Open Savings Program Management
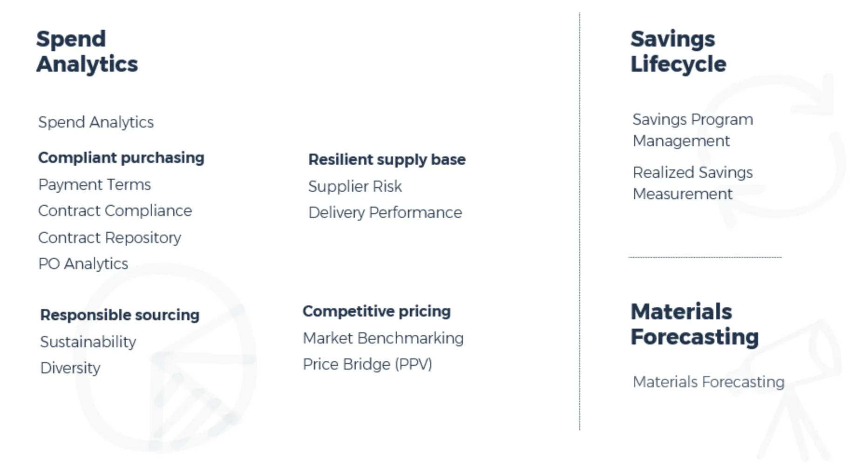This screenshot has height=472, width=868. (x=692, y=130)
